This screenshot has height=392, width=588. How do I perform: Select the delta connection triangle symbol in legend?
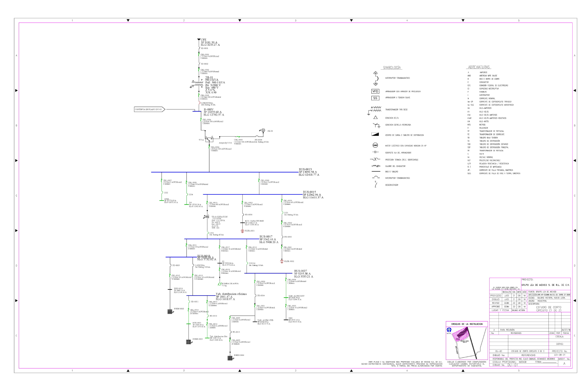[376, 118]
